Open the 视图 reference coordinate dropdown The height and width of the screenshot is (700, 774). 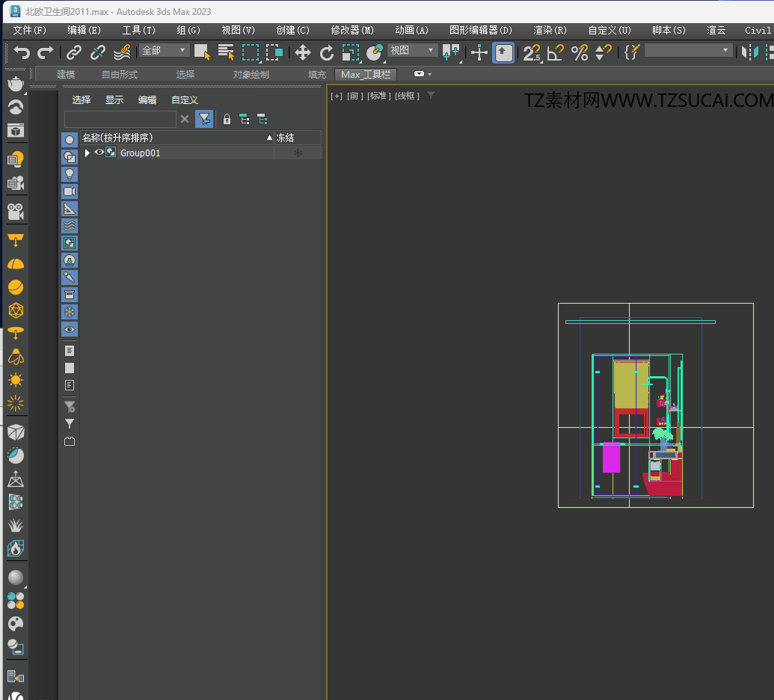tap(412, 50)
